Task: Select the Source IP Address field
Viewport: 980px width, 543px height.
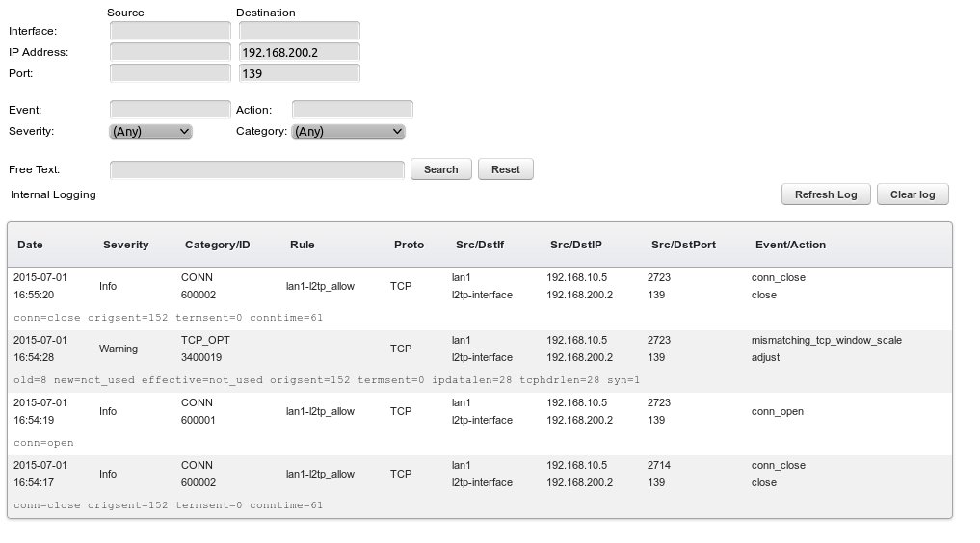Action: [x=171, y=52]
